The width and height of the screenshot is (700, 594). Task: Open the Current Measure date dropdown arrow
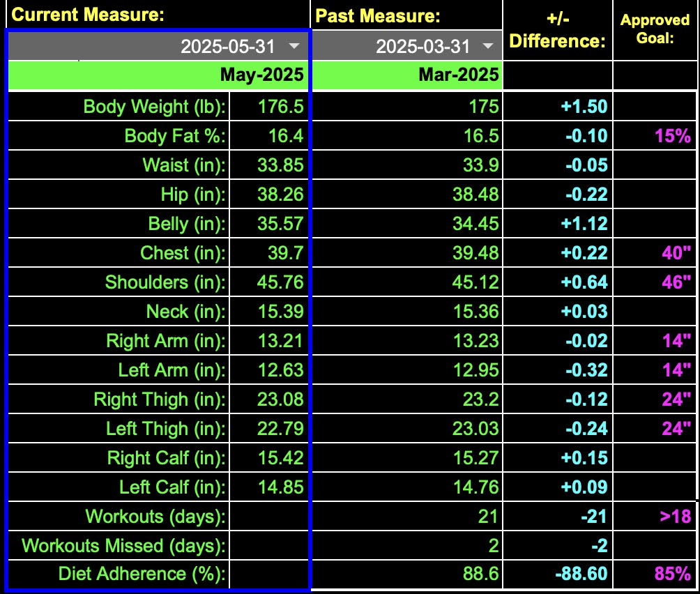coord(294,46)
